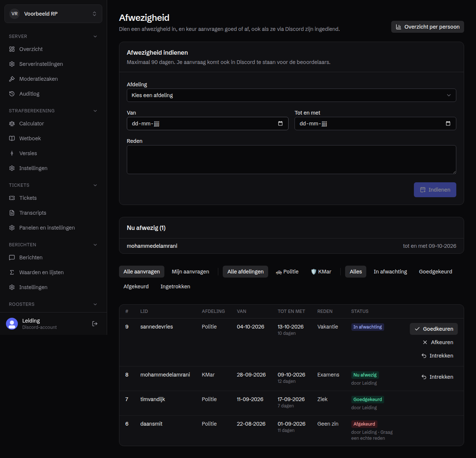Click the Calculator scales icon
The image size is (476, 458).
click(x=12, y=124)
